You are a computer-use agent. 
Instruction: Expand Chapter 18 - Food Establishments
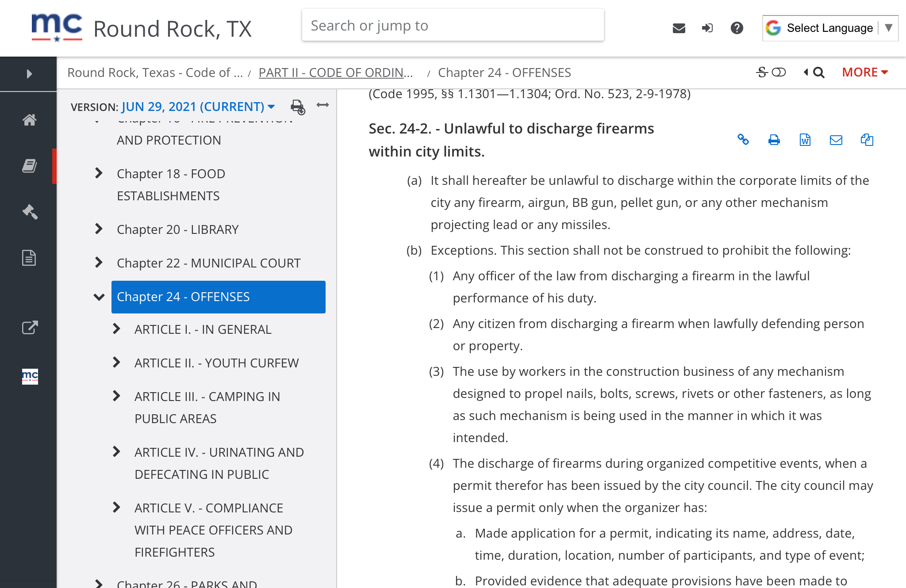tap(99, 173)
